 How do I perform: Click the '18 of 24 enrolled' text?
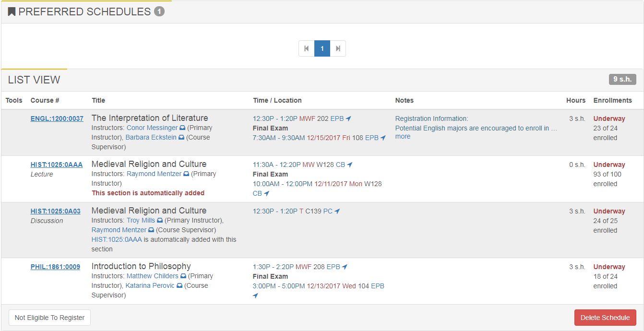[606, 281]
